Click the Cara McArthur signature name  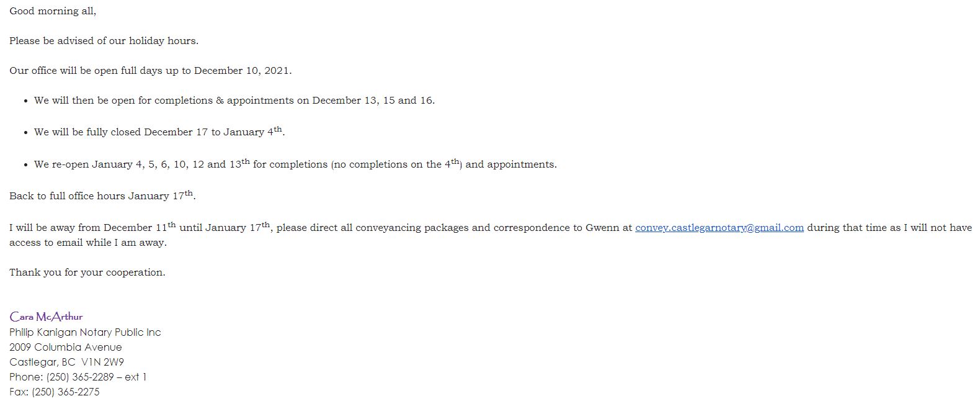pos(46,317)
